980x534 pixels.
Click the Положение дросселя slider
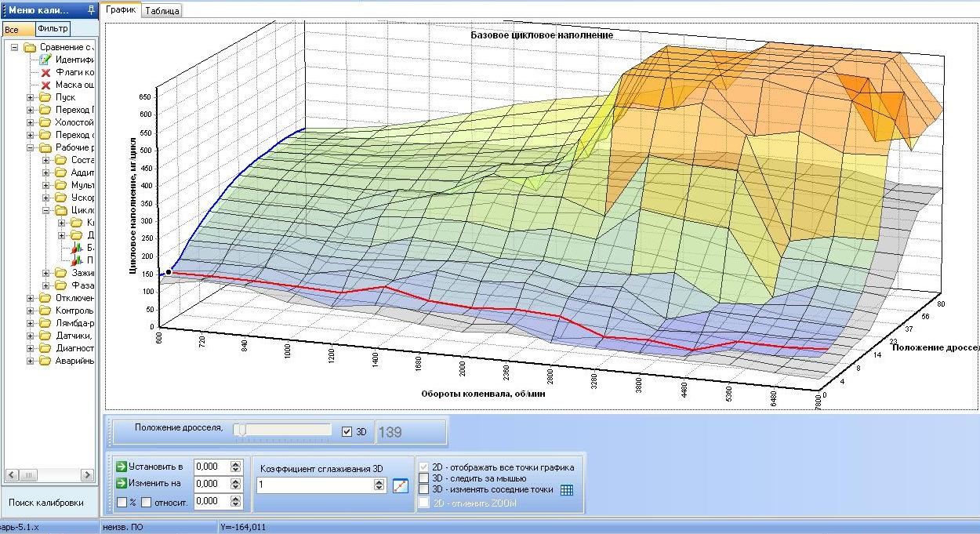tap(285, 430)
